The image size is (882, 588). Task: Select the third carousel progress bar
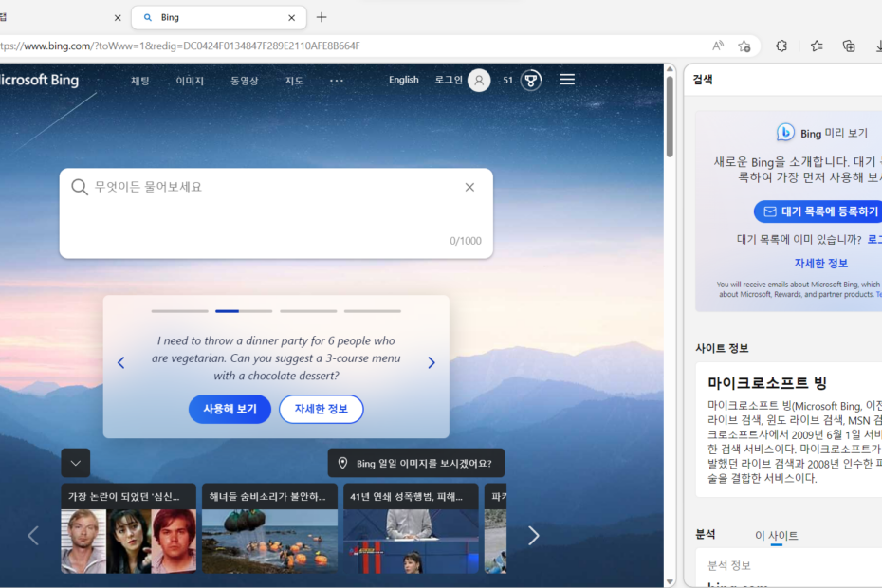(x=308, y=311)
